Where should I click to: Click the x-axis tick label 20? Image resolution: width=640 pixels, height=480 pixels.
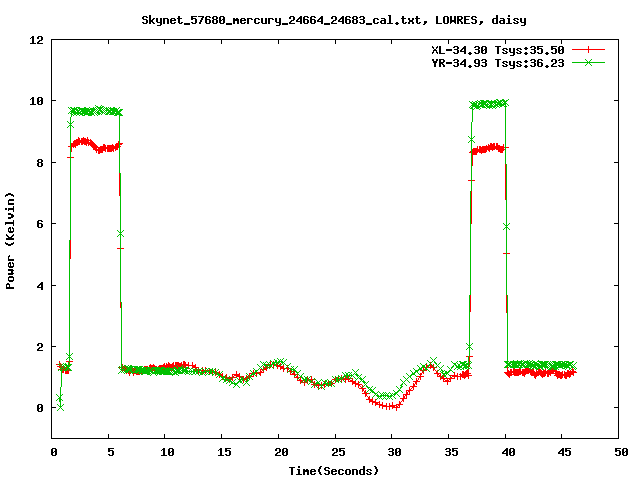(281, 452)
